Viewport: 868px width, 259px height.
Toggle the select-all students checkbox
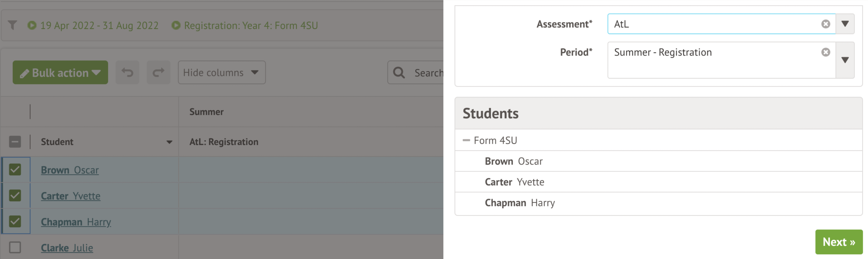[x=15, y=142]
